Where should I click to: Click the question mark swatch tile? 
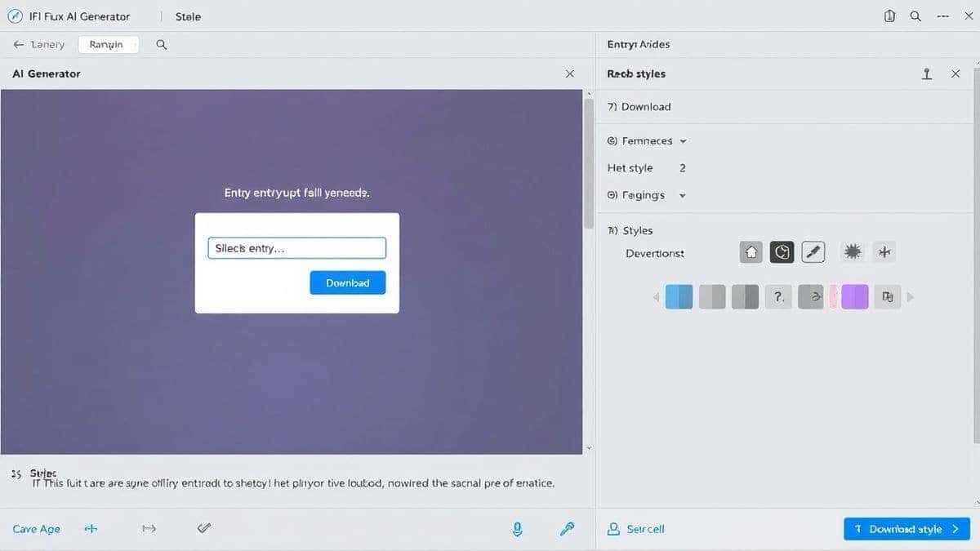778,297
